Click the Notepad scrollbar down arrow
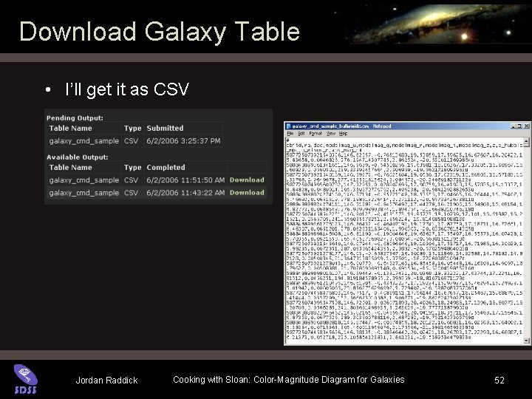 (526, 341)
